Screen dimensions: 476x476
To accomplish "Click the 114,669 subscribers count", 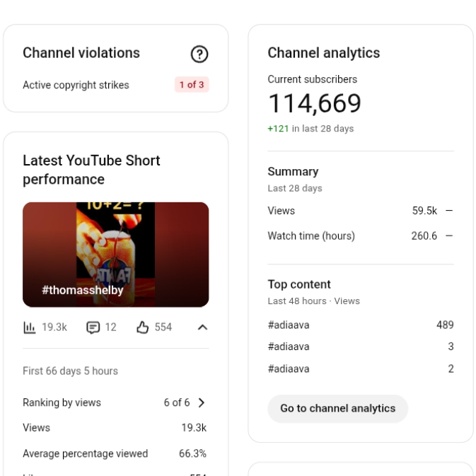I will 315,104.
